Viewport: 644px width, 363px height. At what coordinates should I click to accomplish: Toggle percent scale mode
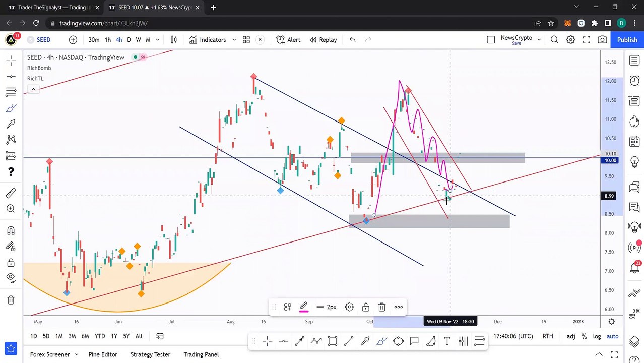[584, 336]
